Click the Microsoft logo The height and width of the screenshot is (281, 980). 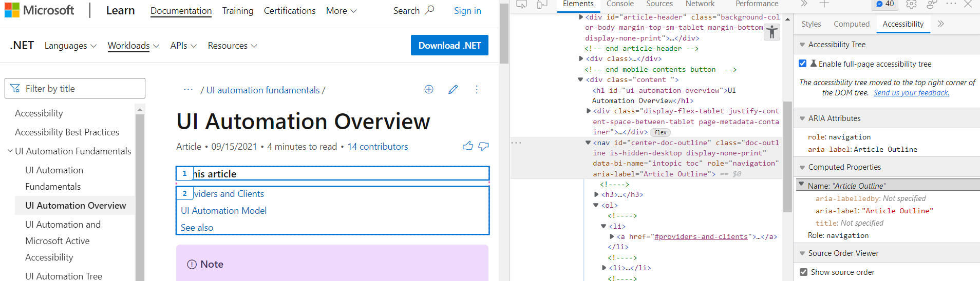click(39, 10)
